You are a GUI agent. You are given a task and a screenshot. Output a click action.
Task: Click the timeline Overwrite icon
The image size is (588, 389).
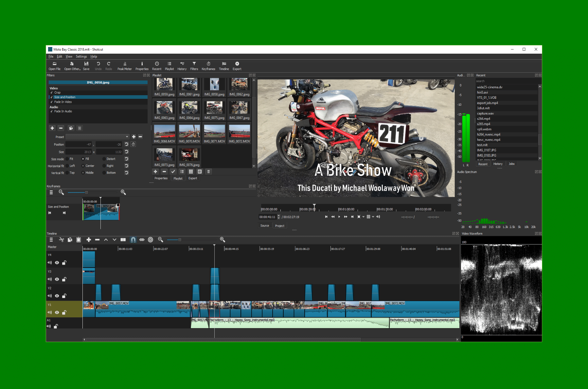click(114, 240)
